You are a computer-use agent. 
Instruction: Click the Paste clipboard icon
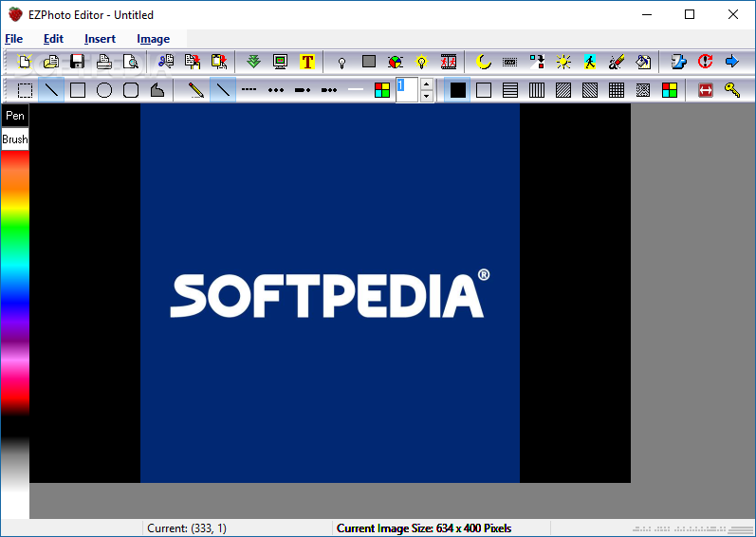219,62
